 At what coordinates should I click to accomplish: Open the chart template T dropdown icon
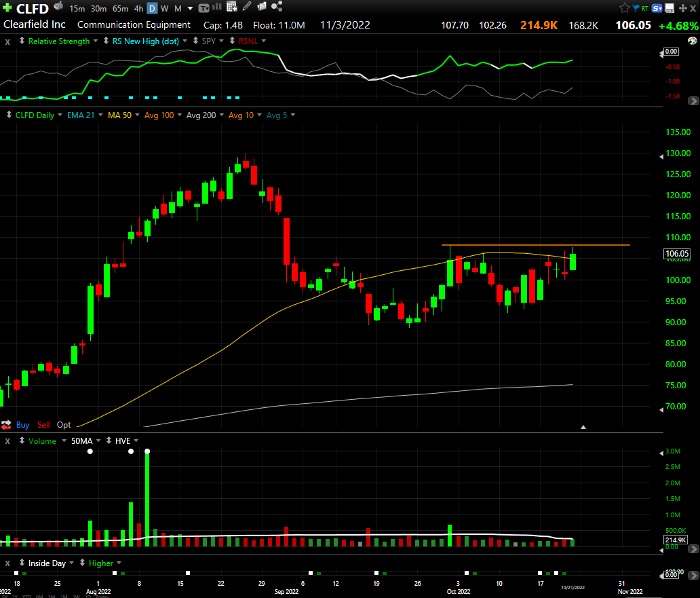tap(203, 8)
